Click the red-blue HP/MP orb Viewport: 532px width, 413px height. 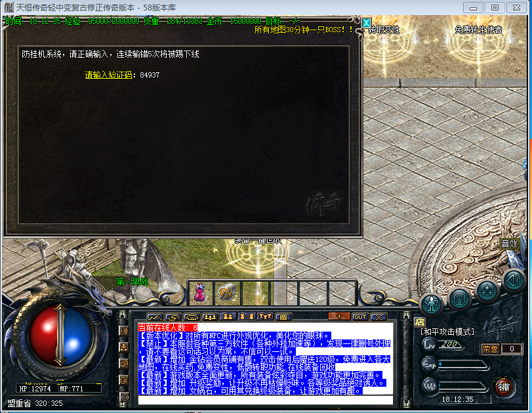(60, 336)
